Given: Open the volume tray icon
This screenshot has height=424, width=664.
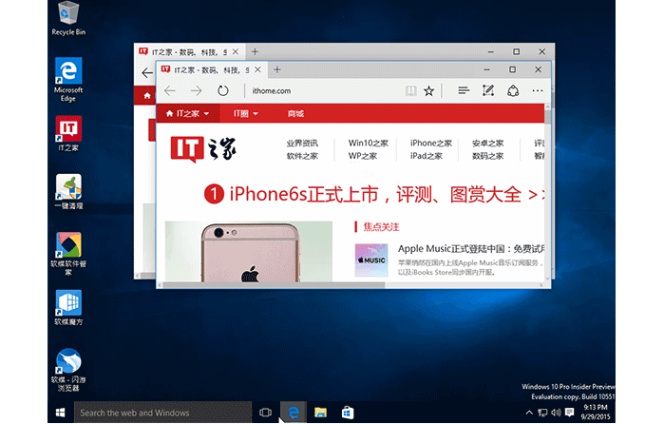Looking at the screenshot, I should pos(556,412).
